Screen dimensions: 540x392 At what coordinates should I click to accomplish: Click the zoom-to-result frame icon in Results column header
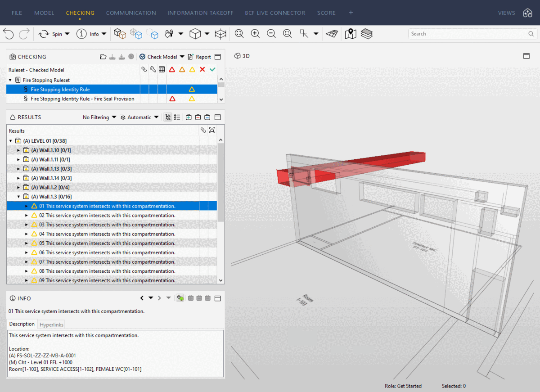click(x=212, y=131)
